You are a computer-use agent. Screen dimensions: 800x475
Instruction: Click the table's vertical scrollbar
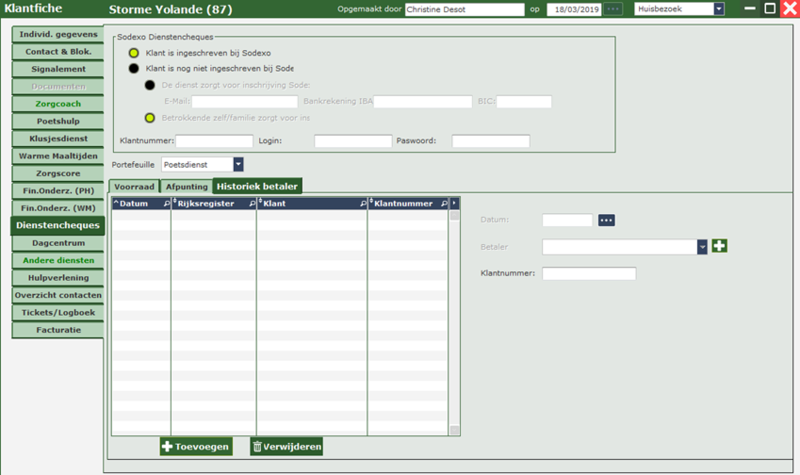coord(455,320)
